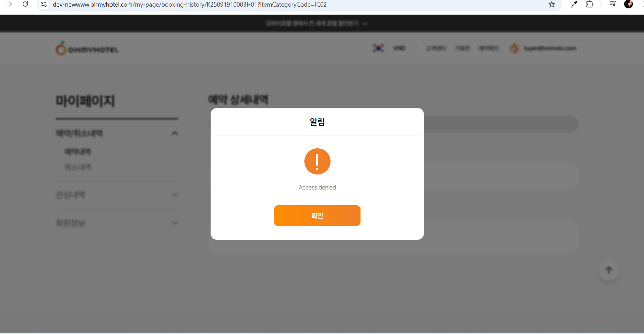Click the orange user avatar icon in the header
Viewport: 644px width, 334px height.
point(514,48)
